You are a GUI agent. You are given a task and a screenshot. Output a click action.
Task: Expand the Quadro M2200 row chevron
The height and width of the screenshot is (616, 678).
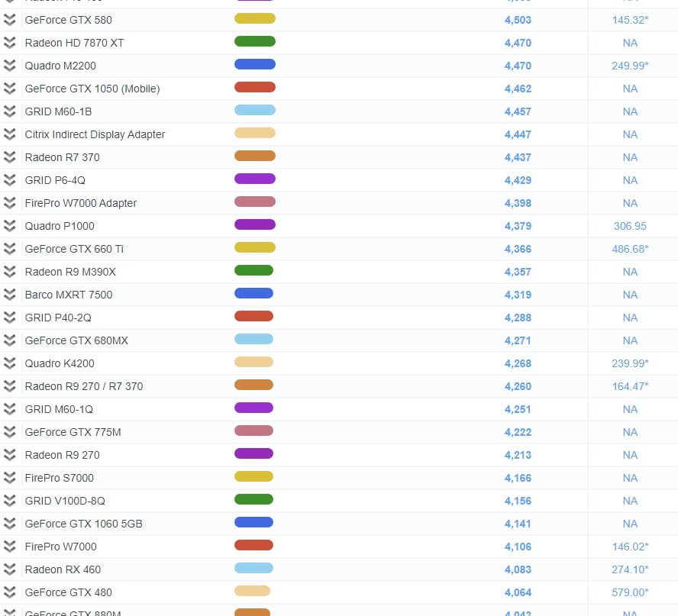coord(9,66)
